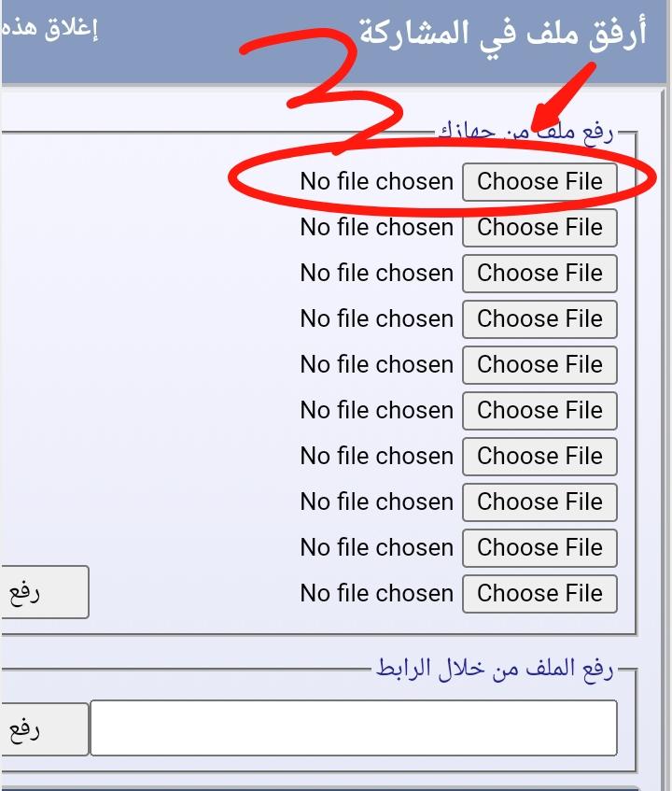Image resolution: width=672 pixels, height=791 pixels.
Task: Focus the upload-from-link URL text field
Action: tap(353, 727)
